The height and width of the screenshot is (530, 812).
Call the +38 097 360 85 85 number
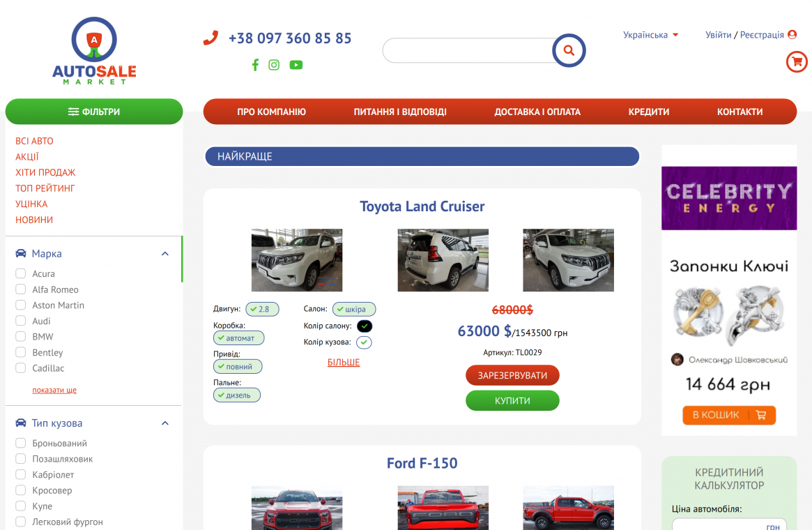290,38
